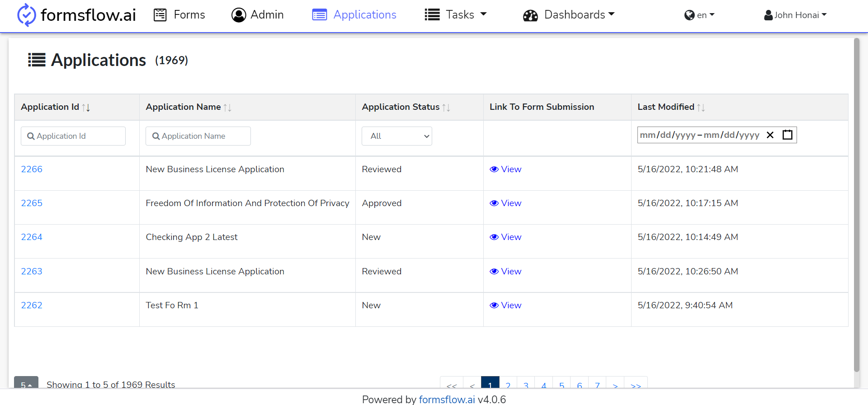Focus the Application Name search field
The height and width of the screenshot is (405, 868).
click(198, 136)
